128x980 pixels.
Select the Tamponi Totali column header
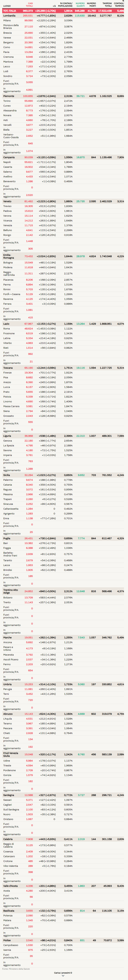(107, 5)
